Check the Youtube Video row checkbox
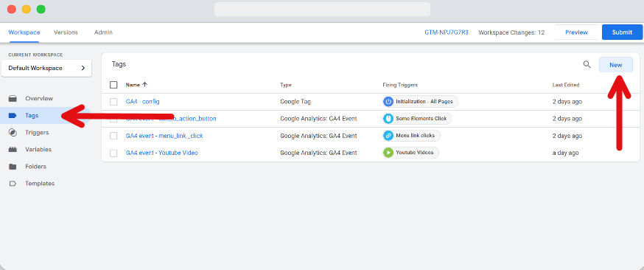Screen dimensions: 644x270 coord(113,153)
